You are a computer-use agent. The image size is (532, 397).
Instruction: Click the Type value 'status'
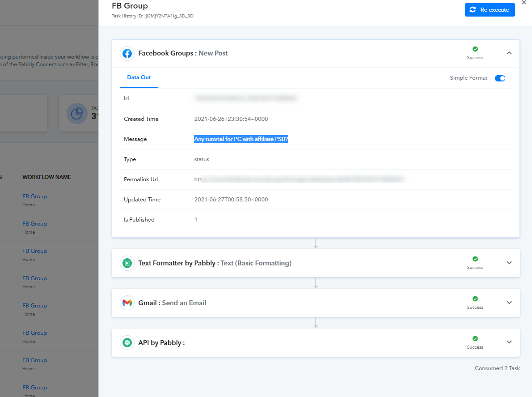[202, 159]
